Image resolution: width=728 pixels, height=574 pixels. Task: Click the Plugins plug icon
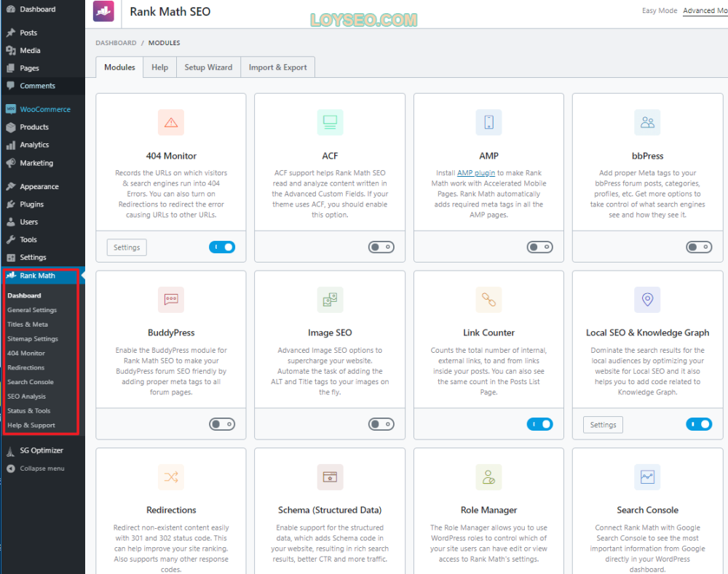coord(11,204)
